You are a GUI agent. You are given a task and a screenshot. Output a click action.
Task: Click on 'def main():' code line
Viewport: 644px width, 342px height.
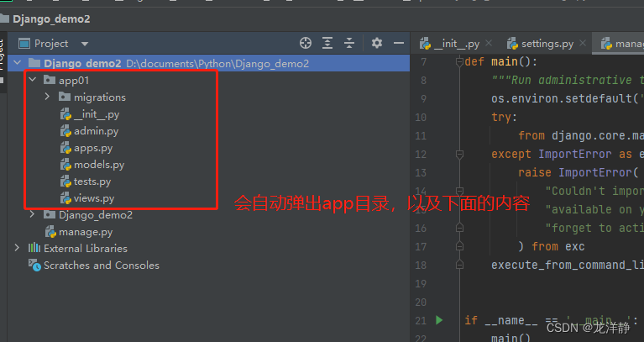[501, 61]
